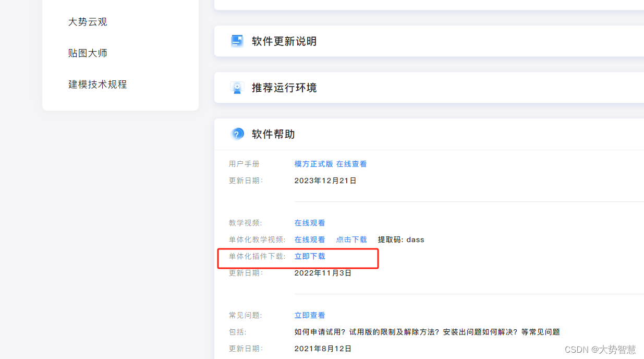Click the 包括: label
Viewport: 644px width, 359px height.
tap(238, 332)
